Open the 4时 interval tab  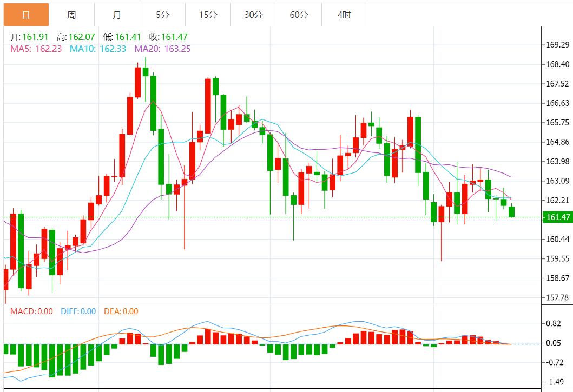[344, 15]
